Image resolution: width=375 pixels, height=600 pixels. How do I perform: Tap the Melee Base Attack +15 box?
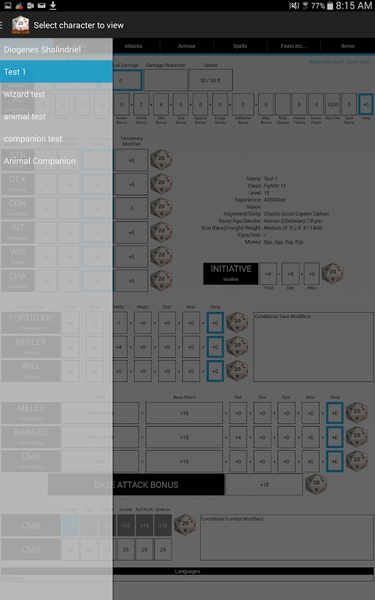click(x=184, y=413)
